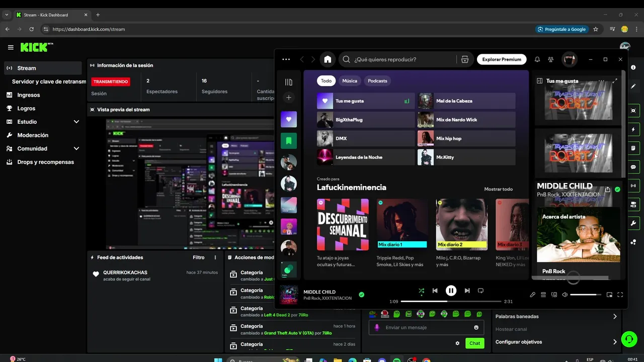Toggle liked checkmark in now playing panel
The width and height of the screenshot is (644, 362).
click(617, 190)
